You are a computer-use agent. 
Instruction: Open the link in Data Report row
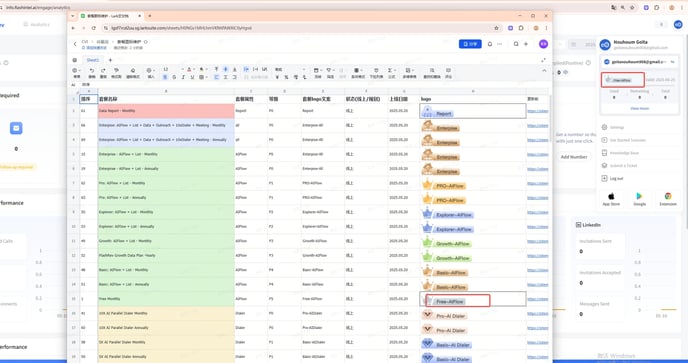point(538,111)
